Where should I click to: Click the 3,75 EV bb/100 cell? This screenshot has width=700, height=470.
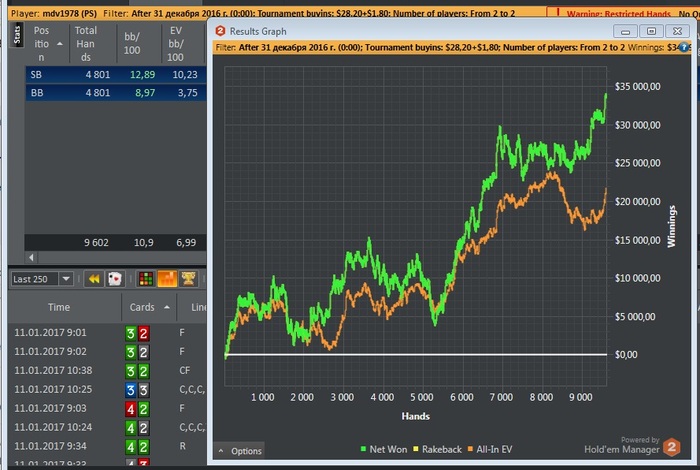click(x=188, y=92)
